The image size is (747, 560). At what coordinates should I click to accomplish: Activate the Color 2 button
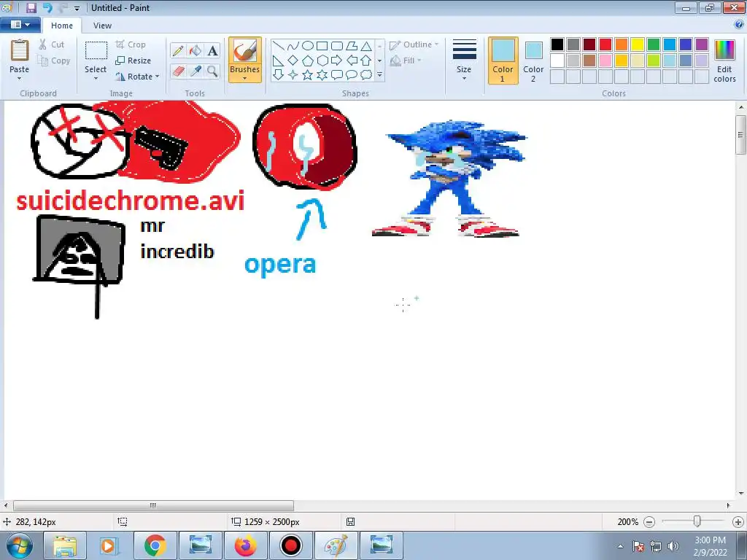click(533, 61)
